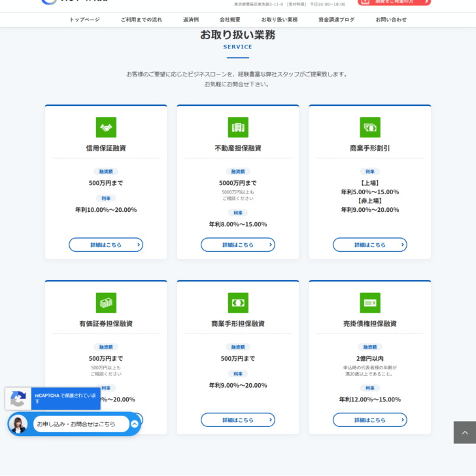
Task: Click the 5000万円まで amount text
Action: (238, 183)
